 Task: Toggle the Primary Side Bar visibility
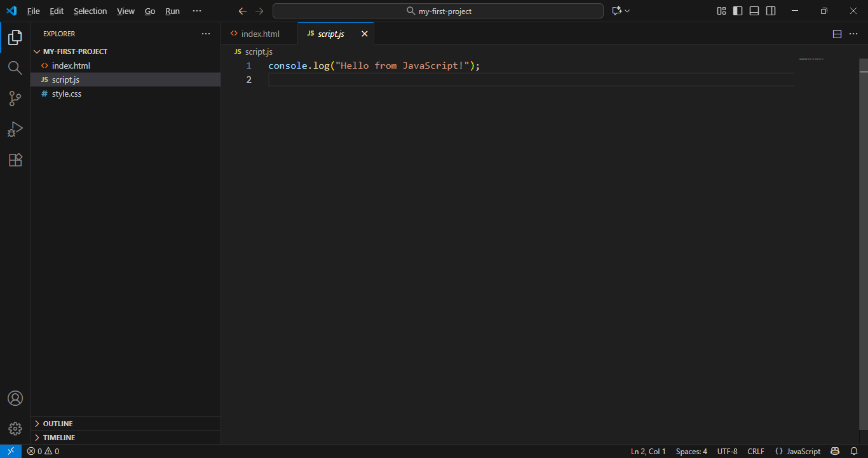[737, 11]
